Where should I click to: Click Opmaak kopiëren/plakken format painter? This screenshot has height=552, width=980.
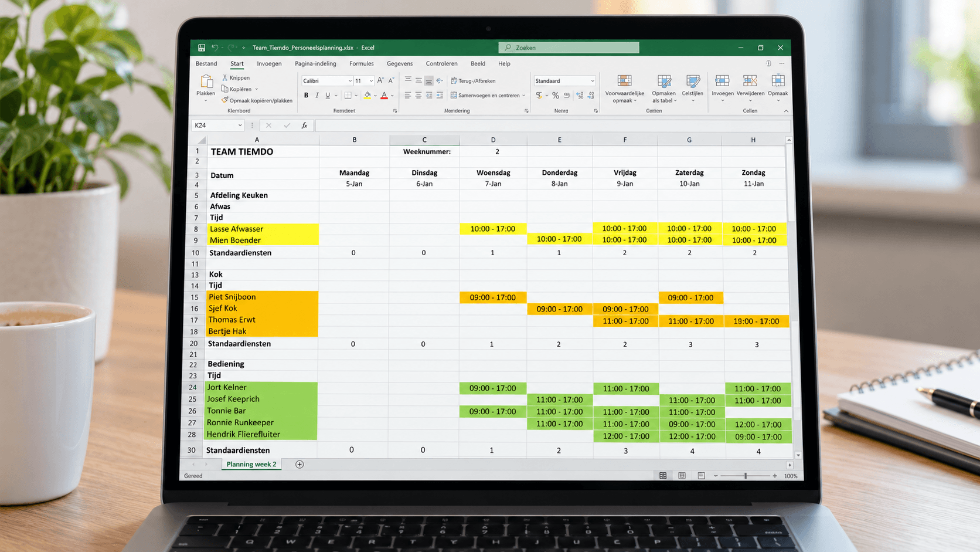click(257, 100)
